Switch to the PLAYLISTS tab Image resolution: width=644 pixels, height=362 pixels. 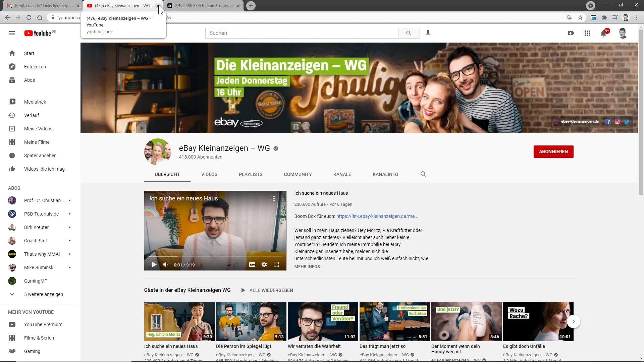[x=251, y=174]
